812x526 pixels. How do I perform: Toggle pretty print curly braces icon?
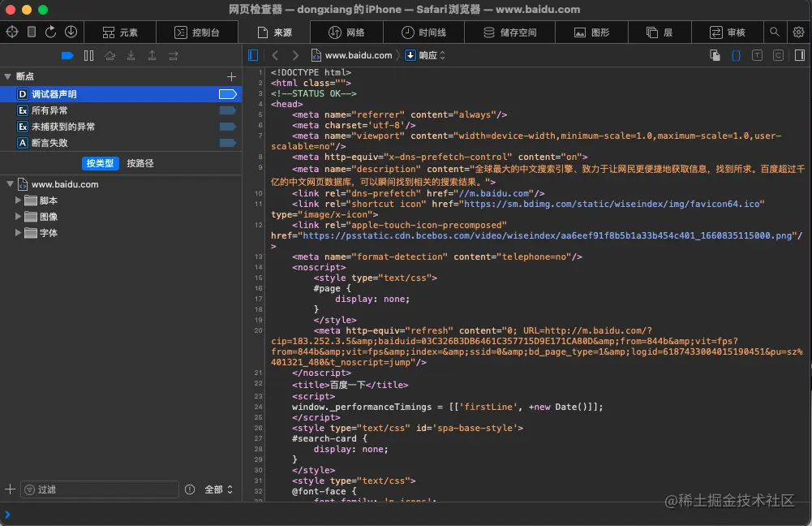click(x=736, y=55)
